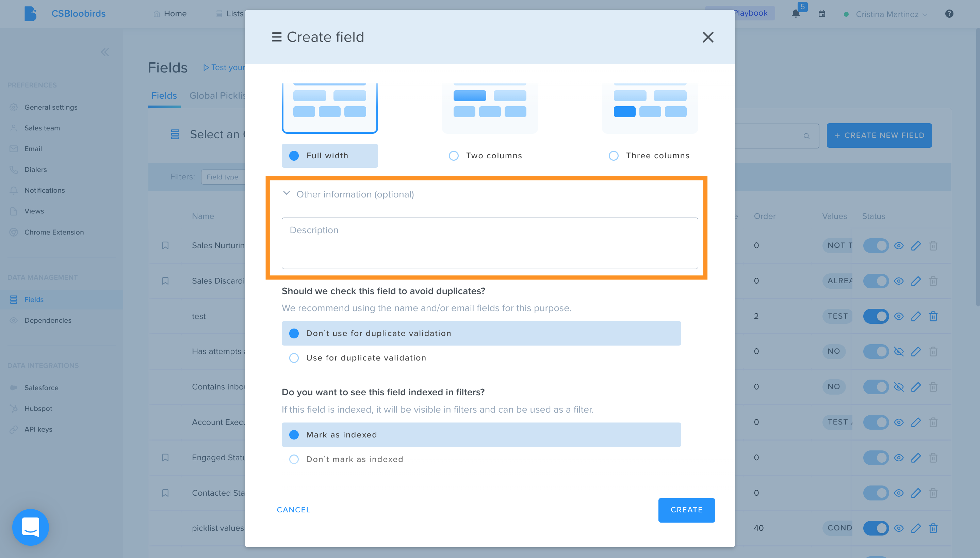980x558 pixels.
Task: Click bookmark icon on Sales Nurturing row
Action: (165, 246)
